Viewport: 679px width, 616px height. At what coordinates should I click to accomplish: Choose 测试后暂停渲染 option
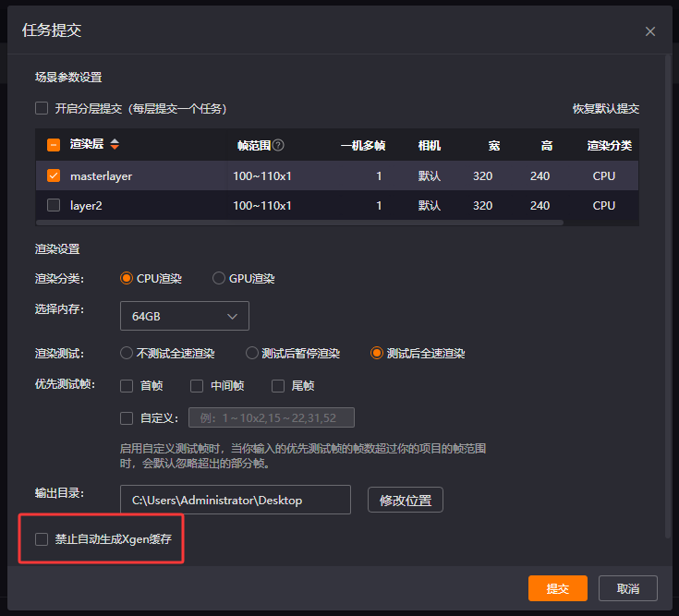(x=251, y=353)
